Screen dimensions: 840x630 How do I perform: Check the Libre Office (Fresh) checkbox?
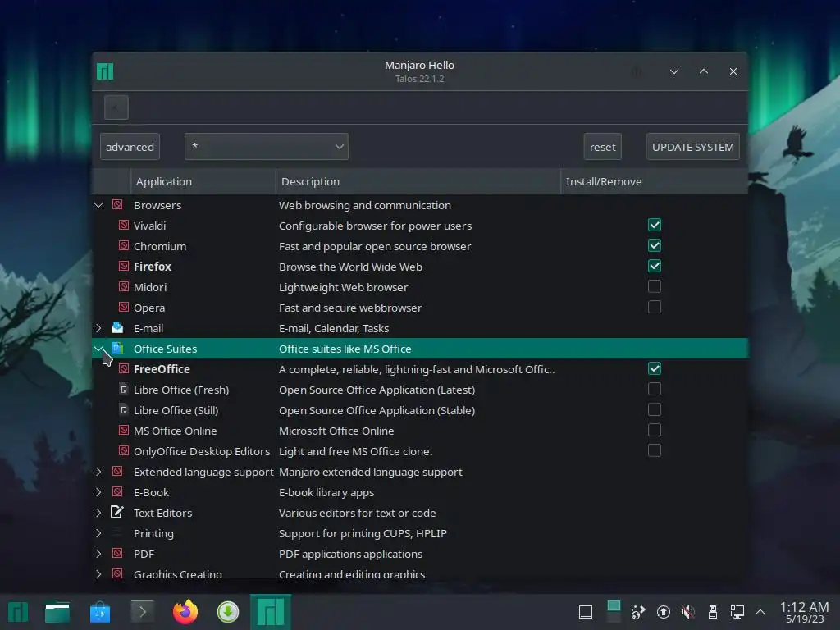tap(654, 389)
